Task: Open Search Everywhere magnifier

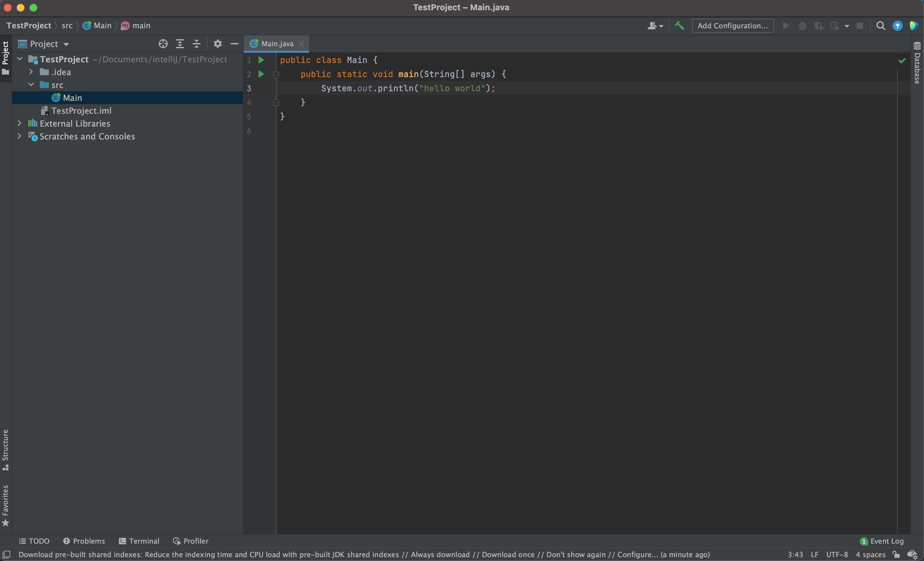Action: (881, 25)
